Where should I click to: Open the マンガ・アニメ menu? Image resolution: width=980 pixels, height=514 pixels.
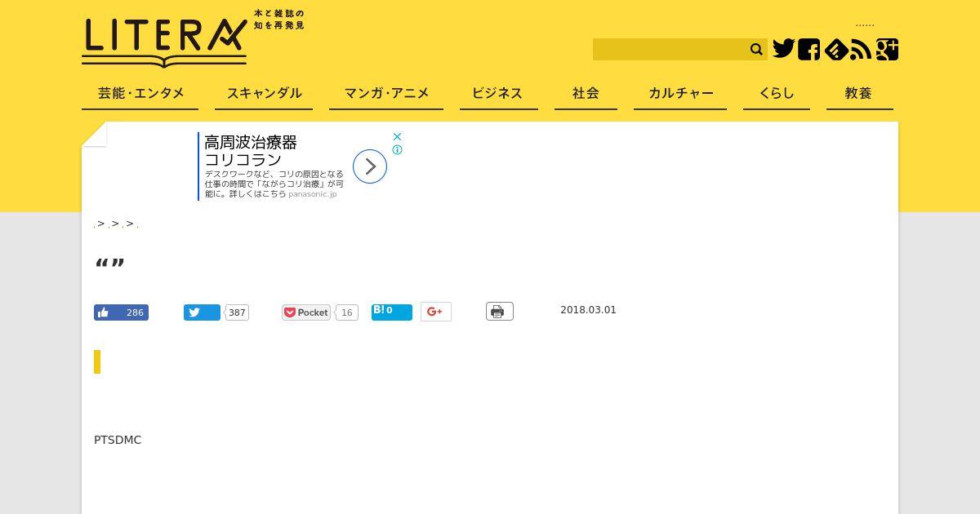[x=386, y=93]
